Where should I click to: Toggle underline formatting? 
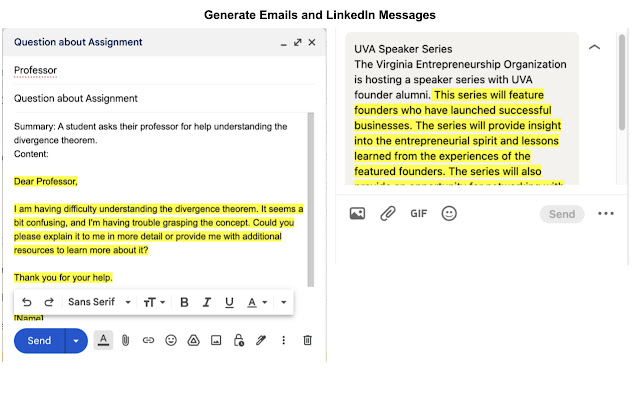[x=229, y=302]
